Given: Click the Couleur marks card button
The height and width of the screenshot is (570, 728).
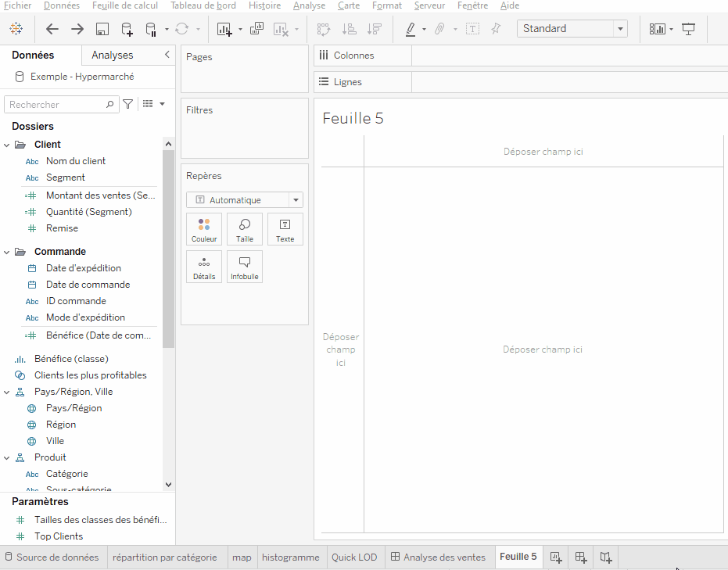Looking at the screenshot, I should tap(204, 229).
